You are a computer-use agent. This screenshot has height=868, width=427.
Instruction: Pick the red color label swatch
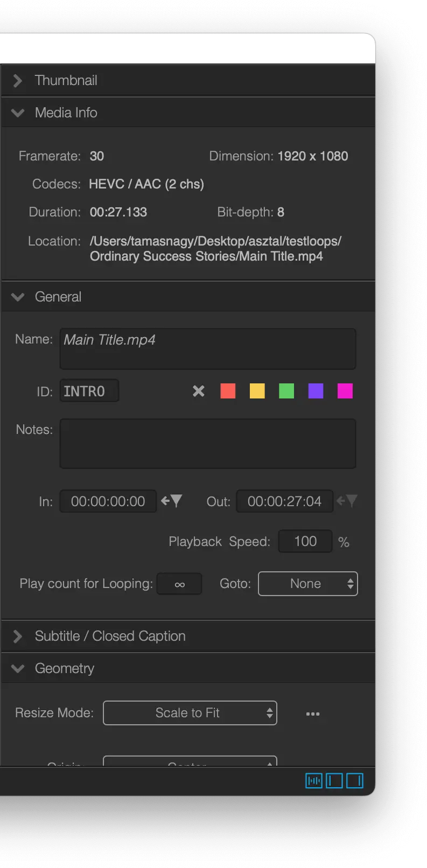coord(228,391)
